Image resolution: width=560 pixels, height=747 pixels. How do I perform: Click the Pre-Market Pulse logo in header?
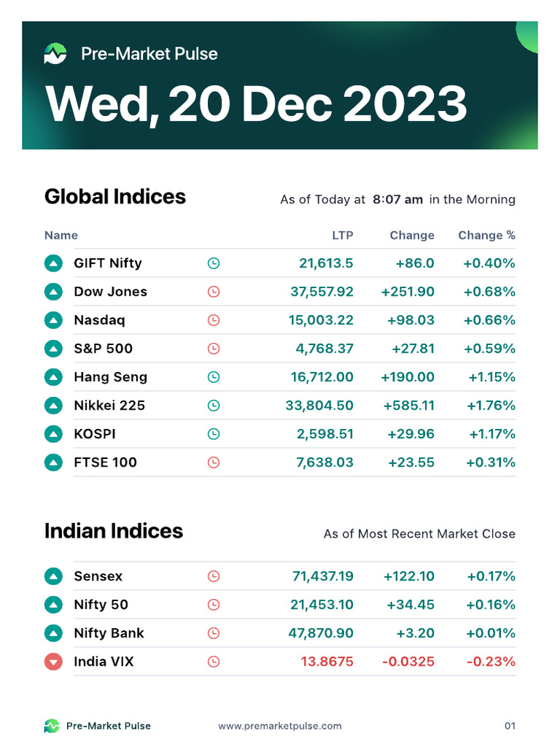click(x=55, y=53)
